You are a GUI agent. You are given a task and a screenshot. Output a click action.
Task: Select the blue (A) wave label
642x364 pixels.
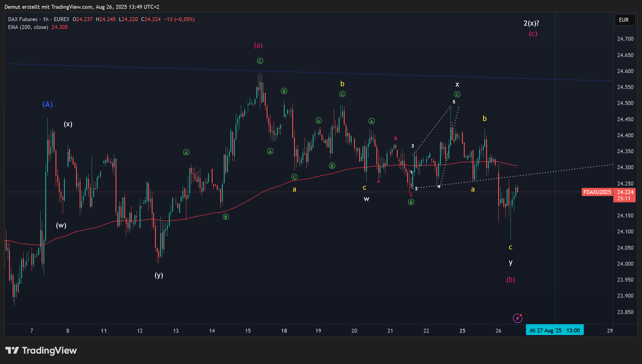point(48,104)
